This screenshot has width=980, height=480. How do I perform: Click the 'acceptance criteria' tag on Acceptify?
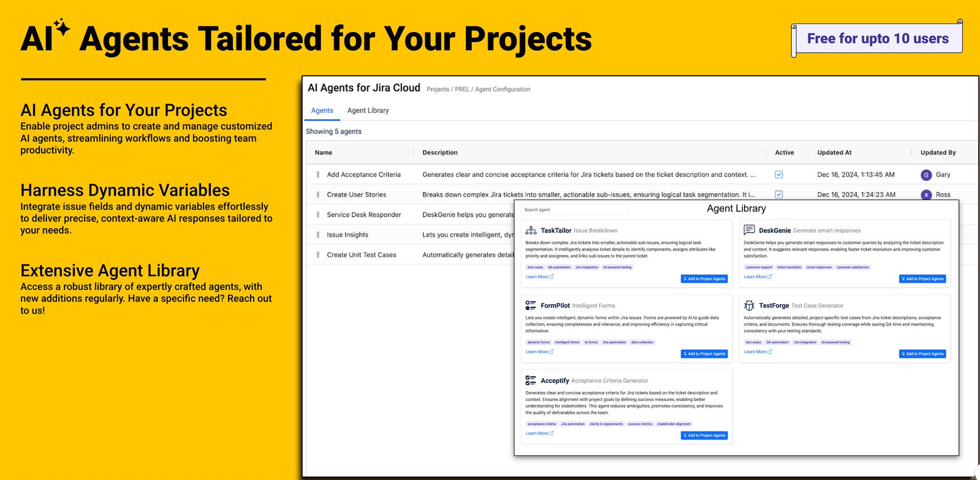[541, 424]
